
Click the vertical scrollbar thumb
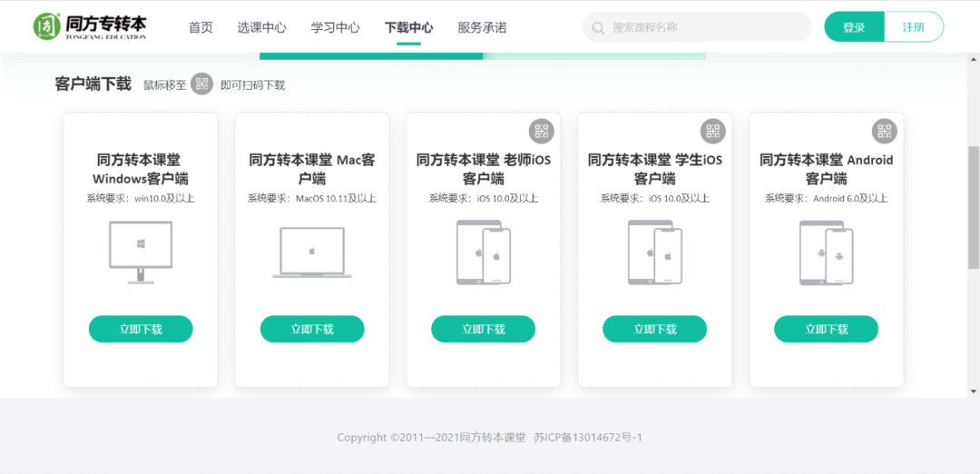pyautogui.click(x=974, y=208)
